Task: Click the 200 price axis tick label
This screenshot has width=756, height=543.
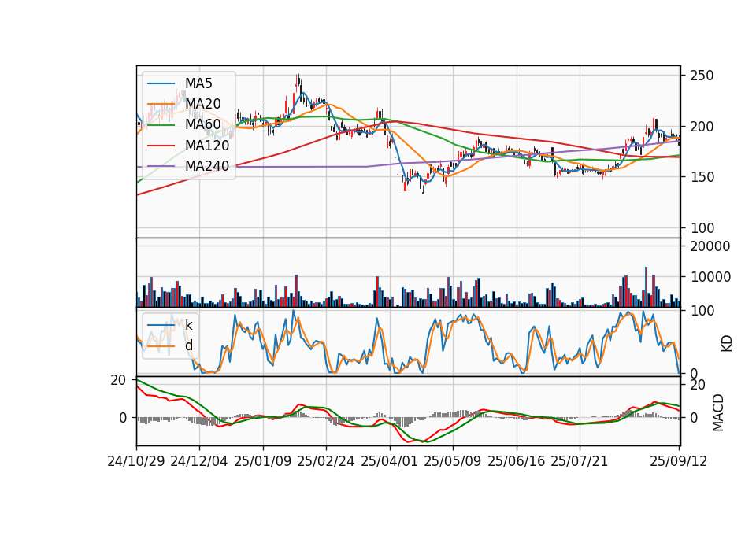Action: (702, 127)
